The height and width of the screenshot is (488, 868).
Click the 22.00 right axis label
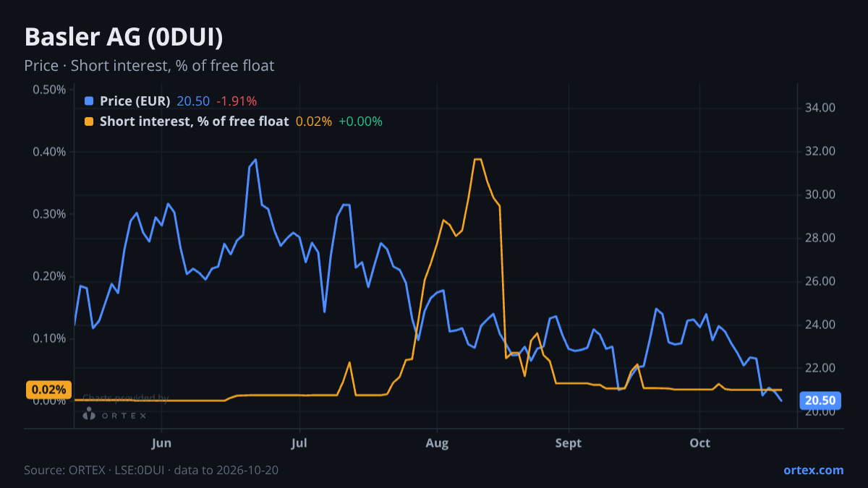point(820,368)
